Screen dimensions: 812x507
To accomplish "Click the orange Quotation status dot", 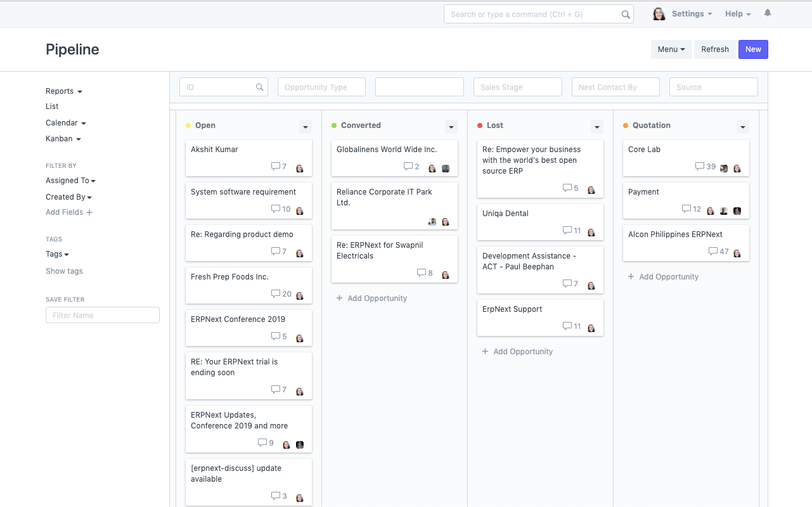I will (x=626, y=125).
